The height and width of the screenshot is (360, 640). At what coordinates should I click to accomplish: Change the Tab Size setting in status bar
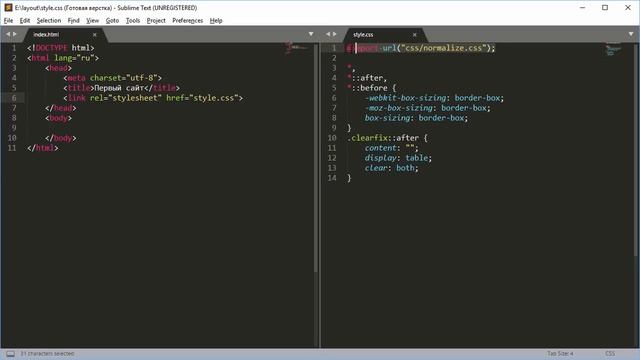[560, 353]
